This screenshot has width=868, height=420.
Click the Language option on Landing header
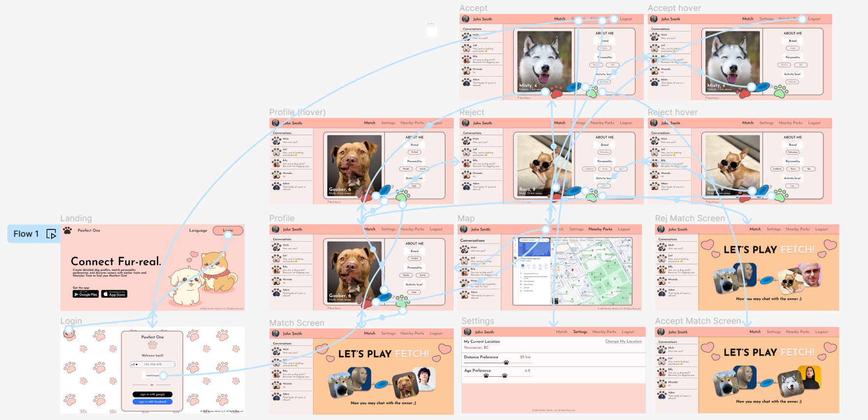(198, 230)
